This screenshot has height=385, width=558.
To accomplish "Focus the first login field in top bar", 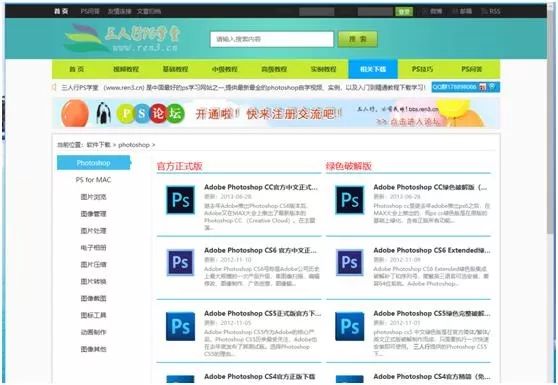I will (x=317, y=12).
